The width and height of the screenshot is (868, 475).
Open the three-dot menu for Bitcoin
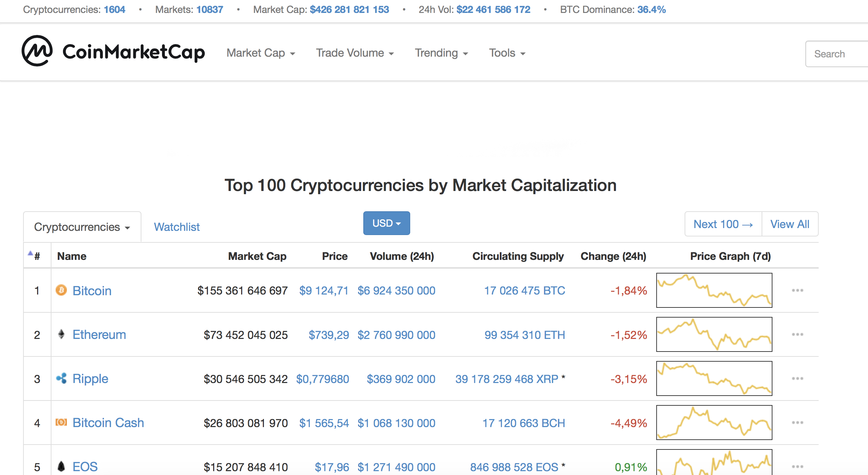(797, 290)
